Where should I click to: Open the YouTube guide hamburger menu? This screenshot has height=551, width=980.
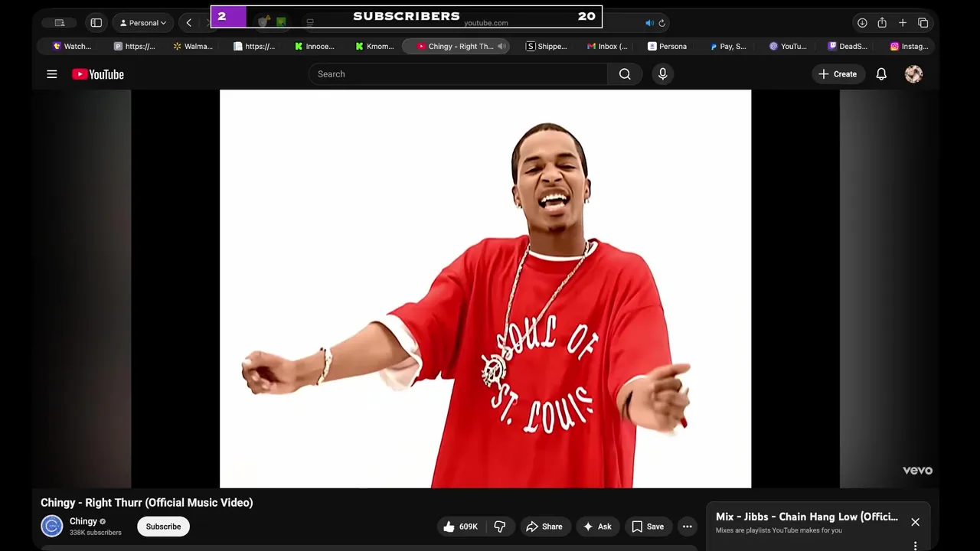point(52,74)
